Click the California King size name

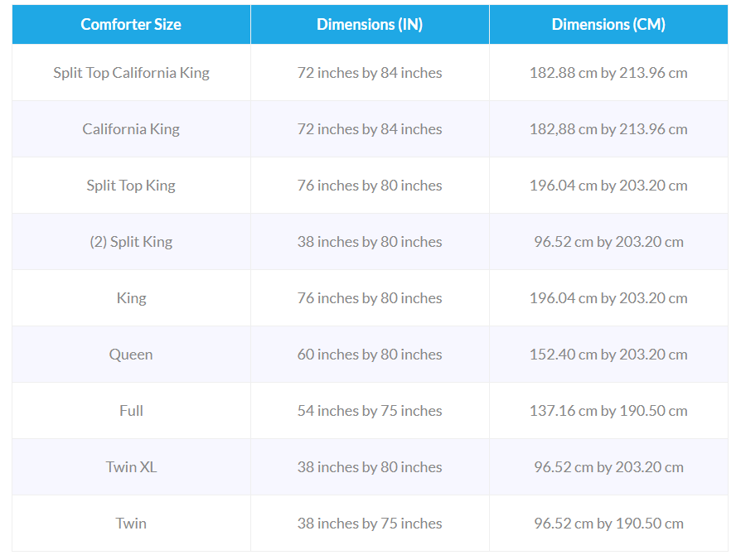[131, 129]
